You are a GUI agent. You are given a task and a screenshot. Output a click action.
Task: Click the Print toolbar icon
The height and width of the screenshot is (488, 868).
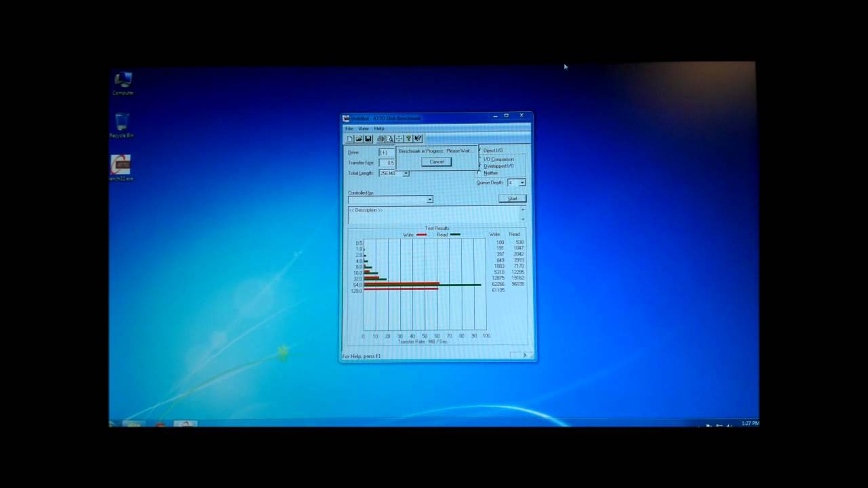380,139
